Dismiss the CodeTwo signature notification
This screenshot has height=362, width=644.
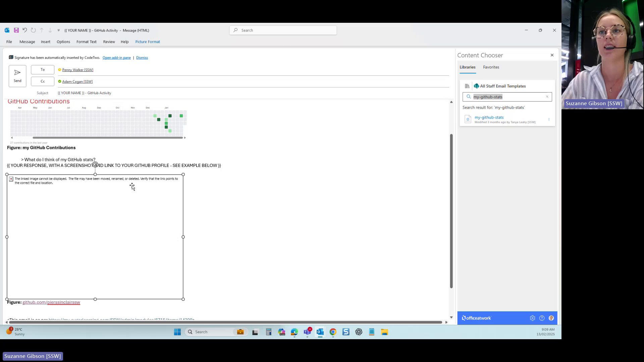pos(142,57)
